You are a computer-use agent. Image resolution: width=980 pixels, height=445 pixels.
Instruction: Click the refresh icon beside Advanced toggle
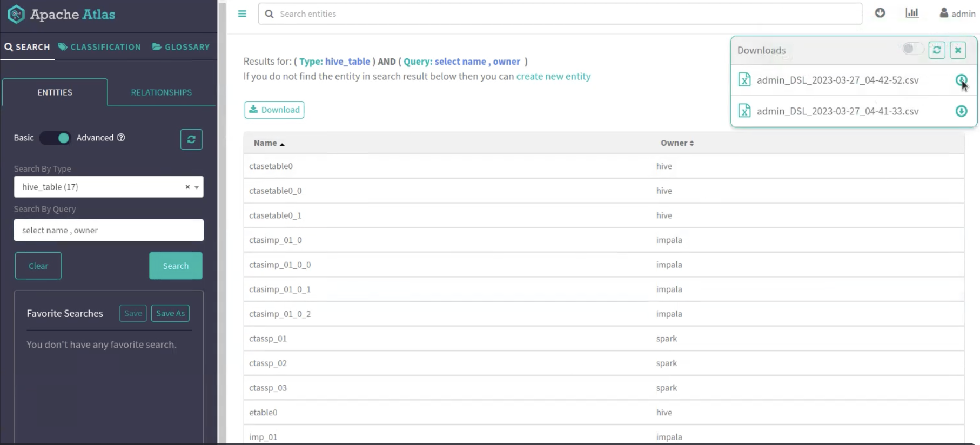[x=191, y=139]
